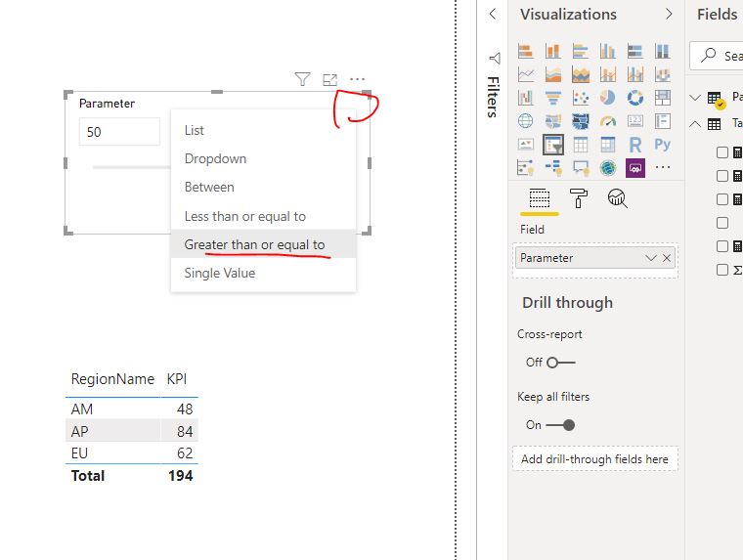Select the 100% stacked column chart visual
Image resolution: width=743 pixels, height=560 pixels.
click(x=663, y=51)
